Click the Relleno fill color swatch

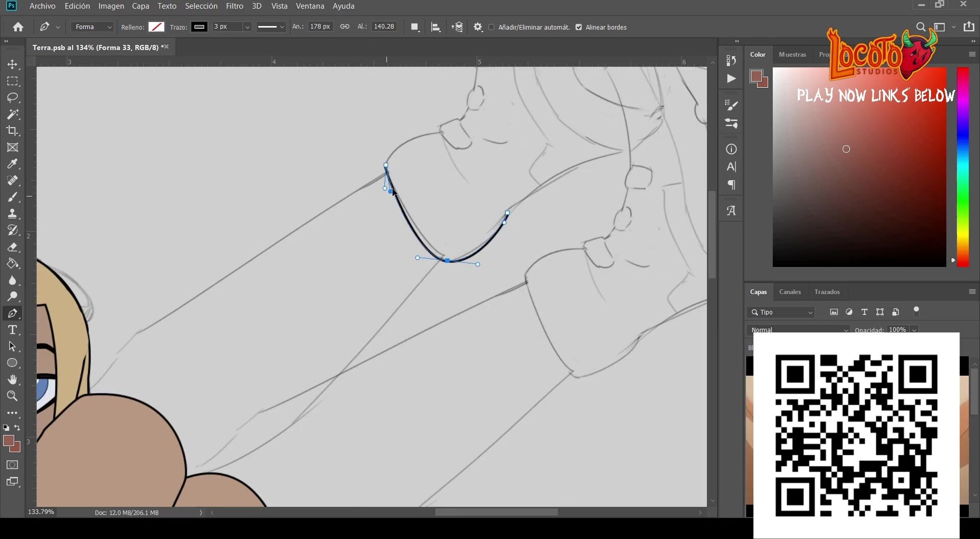tap(156, 27)
